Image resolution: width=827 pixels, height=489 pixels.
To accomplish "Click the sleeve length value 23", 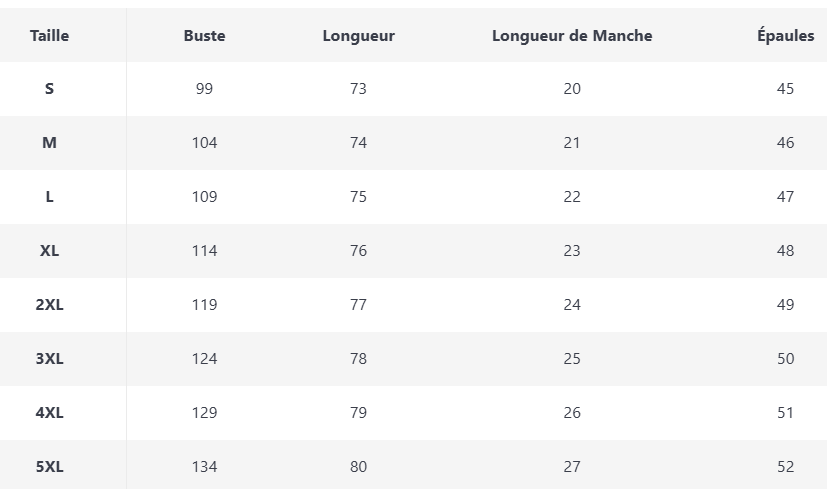I will point(572,251).
